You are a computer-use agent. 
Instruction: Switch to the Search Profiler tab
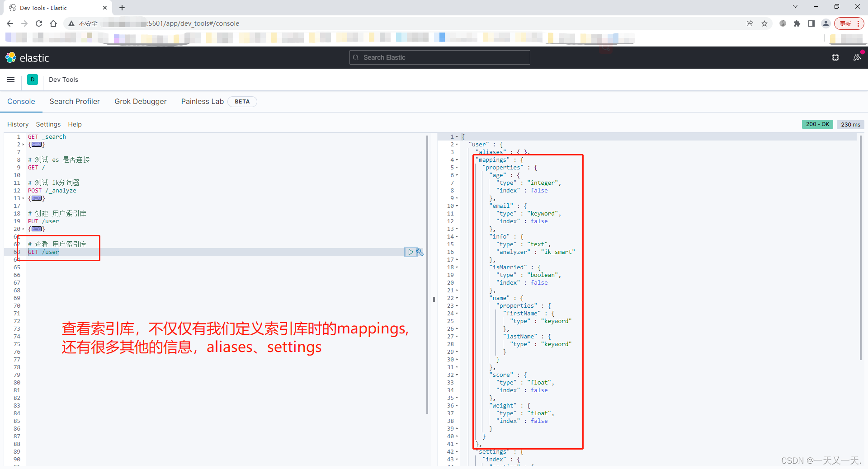[x=75, y=101]
